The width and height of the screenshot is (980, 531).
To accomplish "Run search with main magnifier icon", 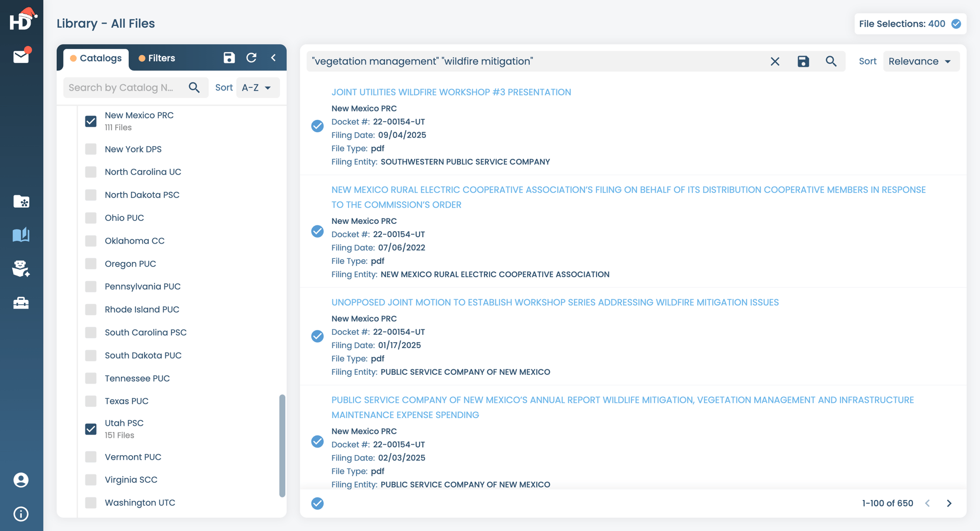I will (x=831, y=61).
